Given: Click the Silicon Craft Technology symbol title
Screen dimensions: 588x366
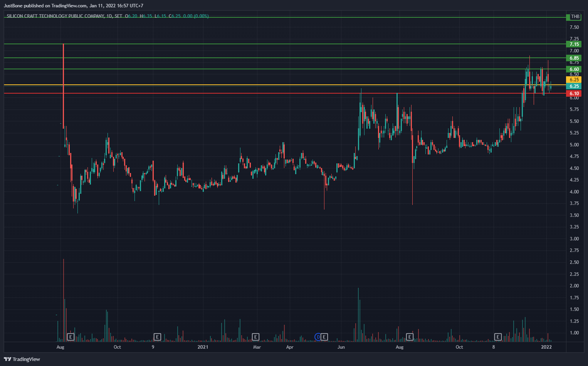Looking at the screenshot, I should (55, 16).
